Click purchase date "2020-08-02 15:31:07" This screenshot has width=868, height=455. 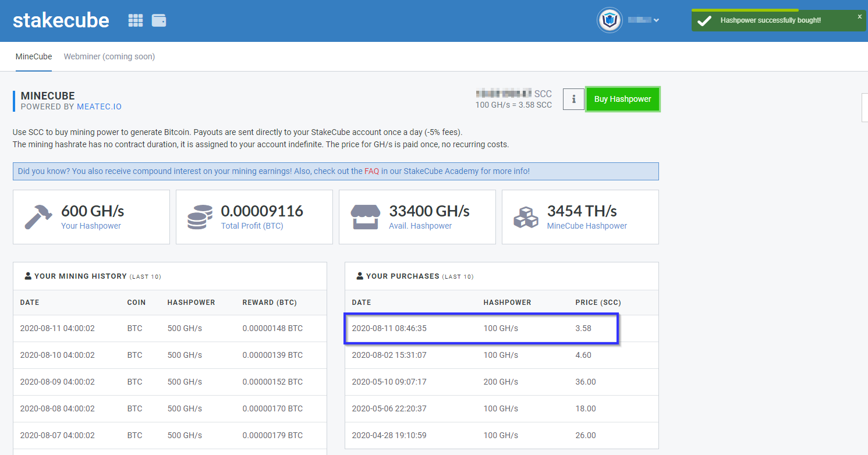click(x=389, y=356)
